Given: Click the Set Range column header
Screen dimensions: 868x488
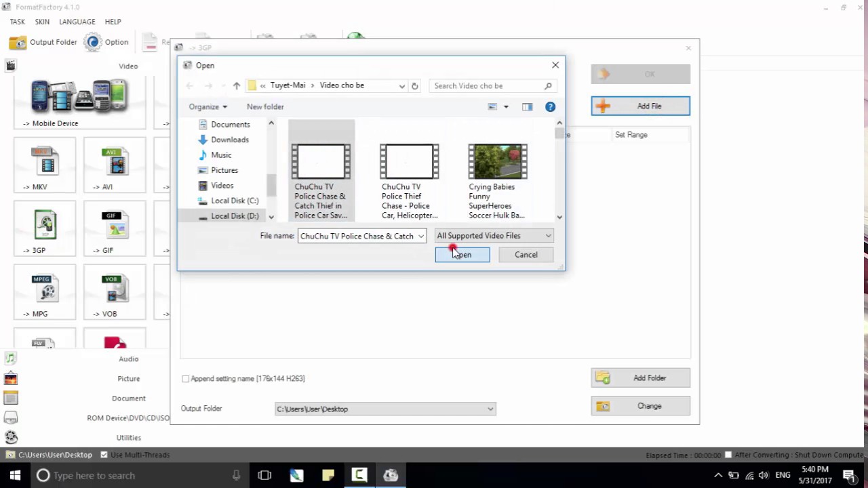Looking at the screenshot, I should tap(631, 134).
